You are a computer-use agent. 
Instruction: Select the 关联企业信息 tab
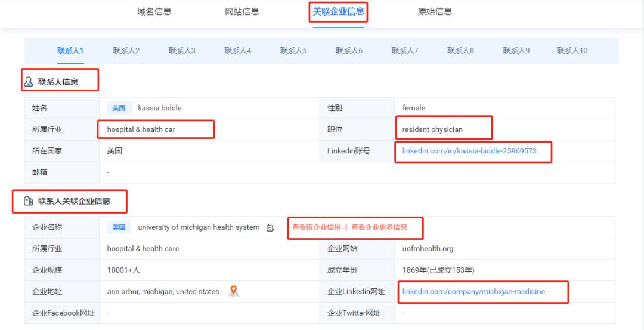point(339,11)
